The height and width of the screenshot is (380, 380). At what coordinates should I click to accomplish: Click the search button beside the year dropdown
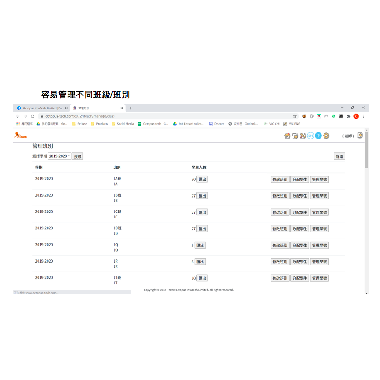[77, 156]
